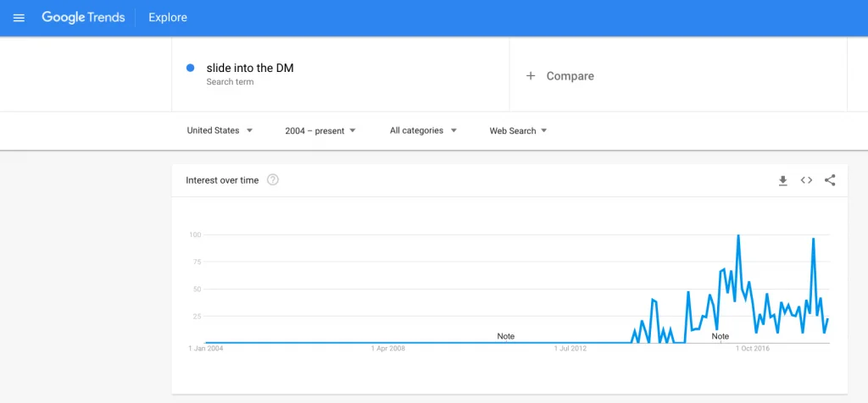This screenshot has width=868, height=403.
Task: Click the Explore header label
Action: (x=168, y=18)
